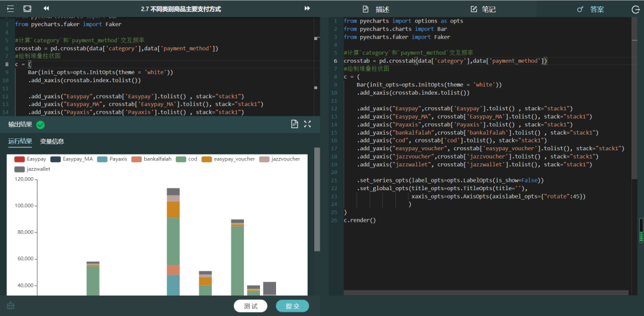
Task: Click line number 21 in answer panel
Action: click(335, 181)
